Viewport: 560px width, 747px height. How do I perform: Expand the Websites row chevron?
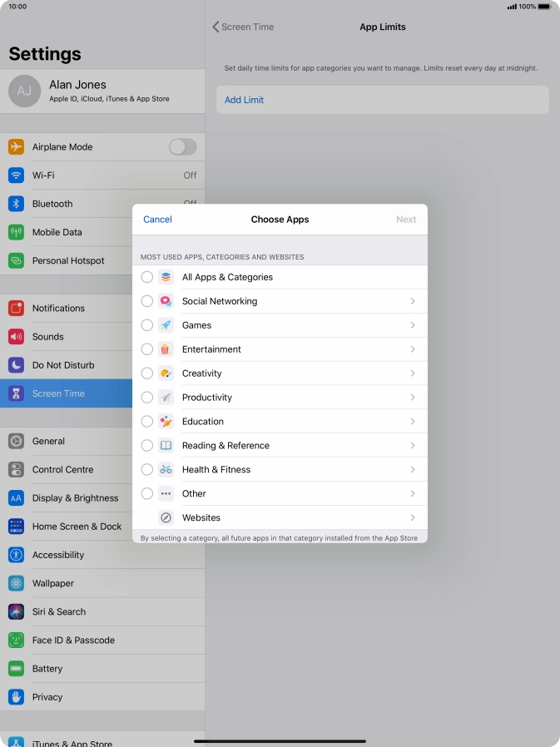(413, 517)
